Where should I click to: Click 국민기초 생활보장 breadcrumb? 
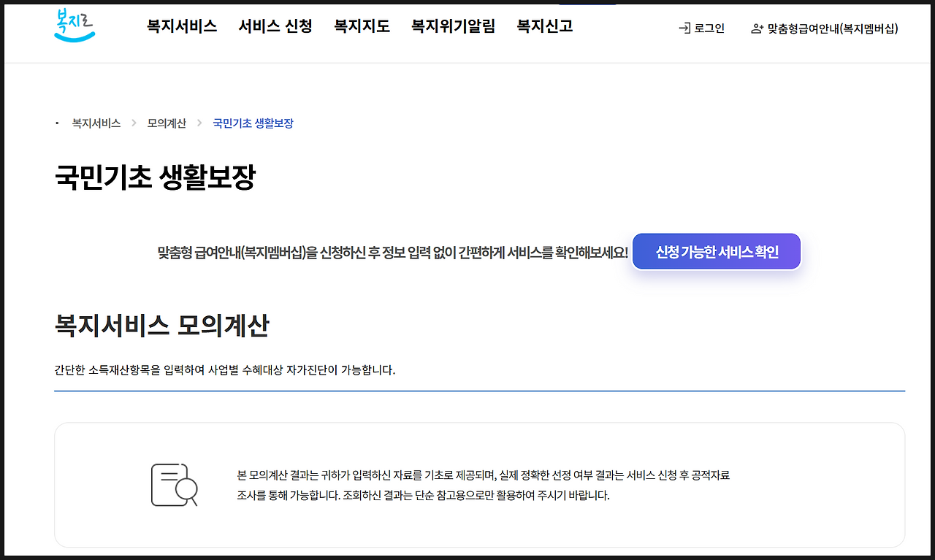253,123
